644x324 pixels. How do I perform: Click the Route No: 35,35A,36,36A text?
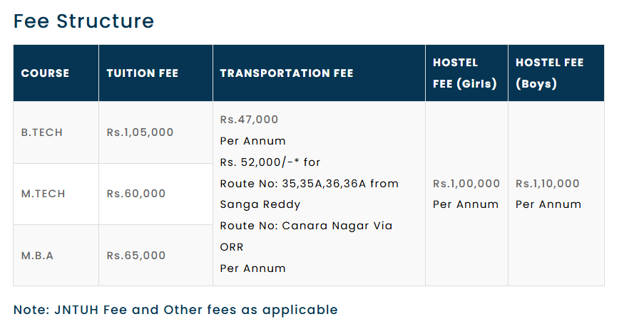pos(309,184)
